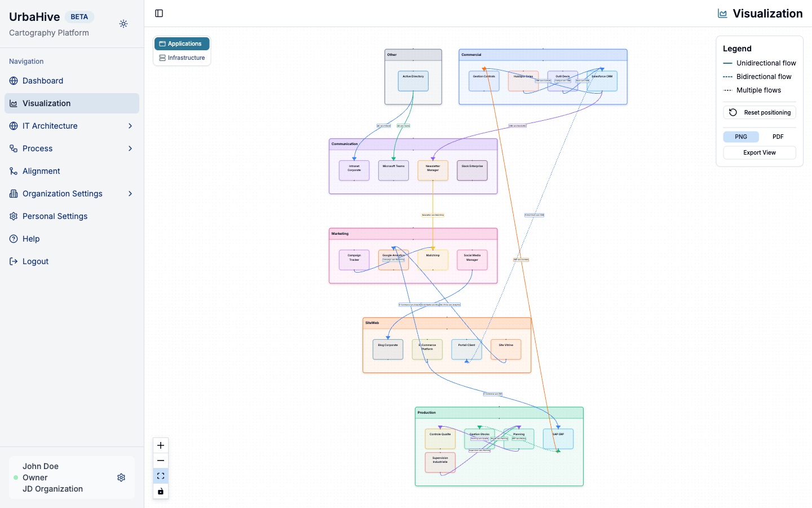Zoom in with the plus button

(x=161, y=445)
